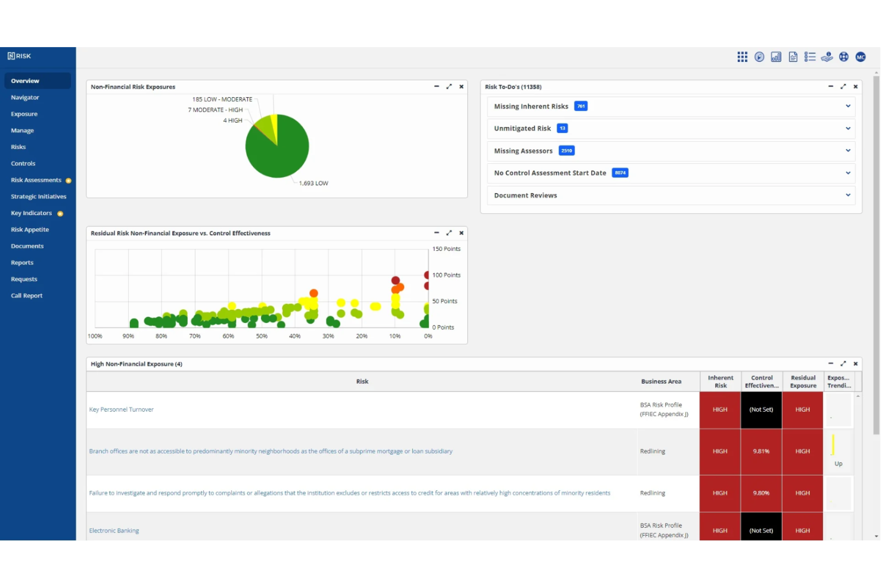Click the report document icon in the toolbar

[x=793, y=57]
